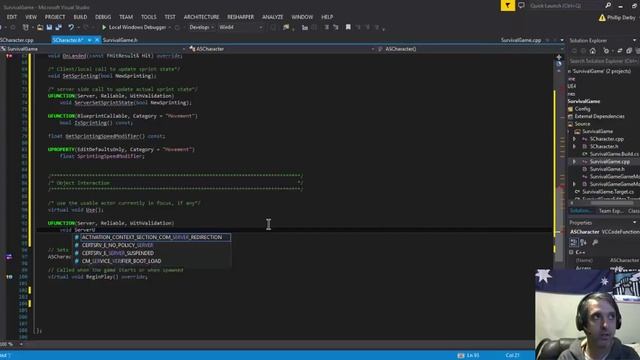
Task: Open the EDIT menu
Action: tap(12, 17)
